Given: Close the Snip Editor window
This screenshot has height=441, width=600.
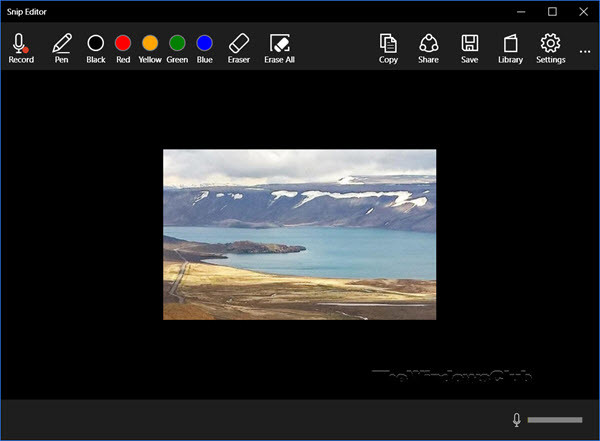Looking at the screenshot, I should pos(584,12).
